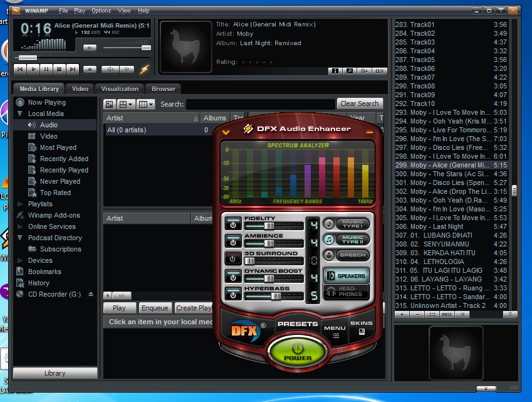Expand the Online Services node
The image size is (532, 402).
(x=19, y=226)
